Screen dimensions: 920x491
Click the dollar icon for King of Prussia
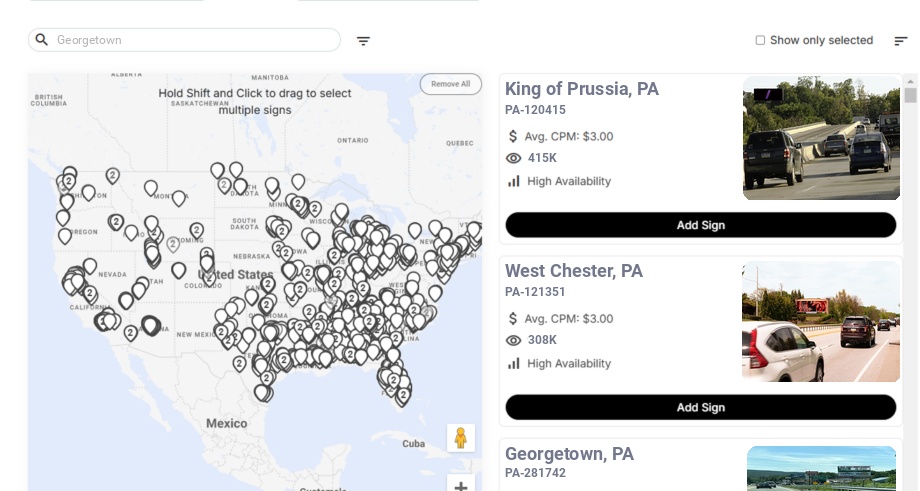click(513, 137)
